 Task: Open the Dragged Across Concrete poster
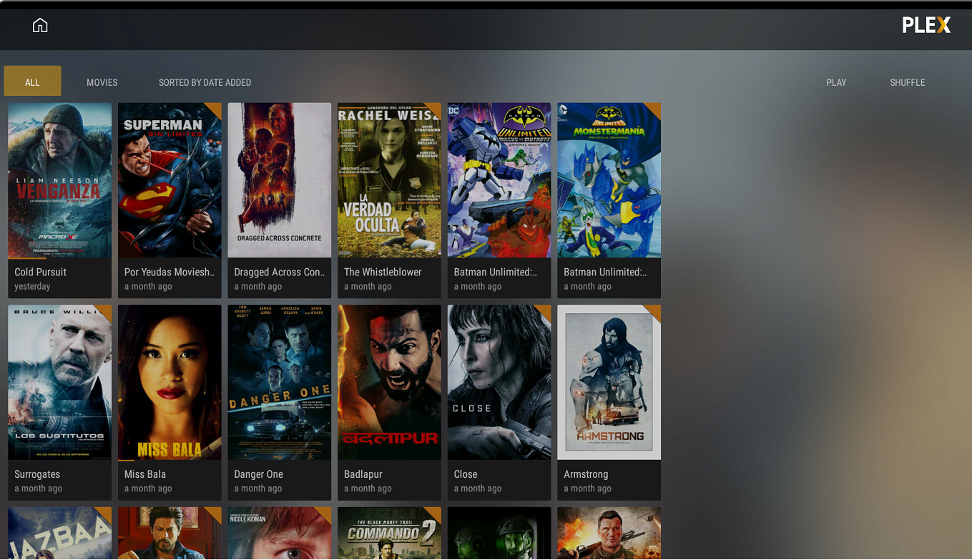(x=280, y=180)
